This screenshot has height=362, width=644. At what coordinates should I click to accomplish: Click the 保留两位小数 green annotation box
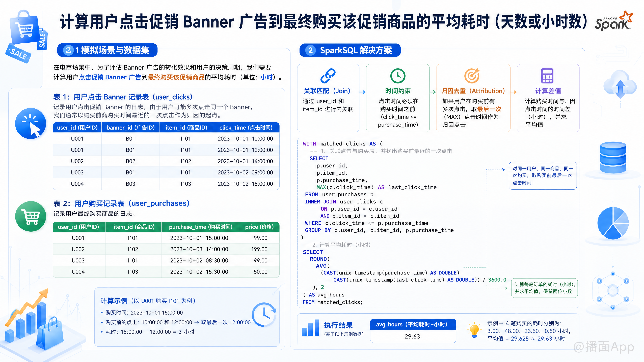[x=545, y=288]
